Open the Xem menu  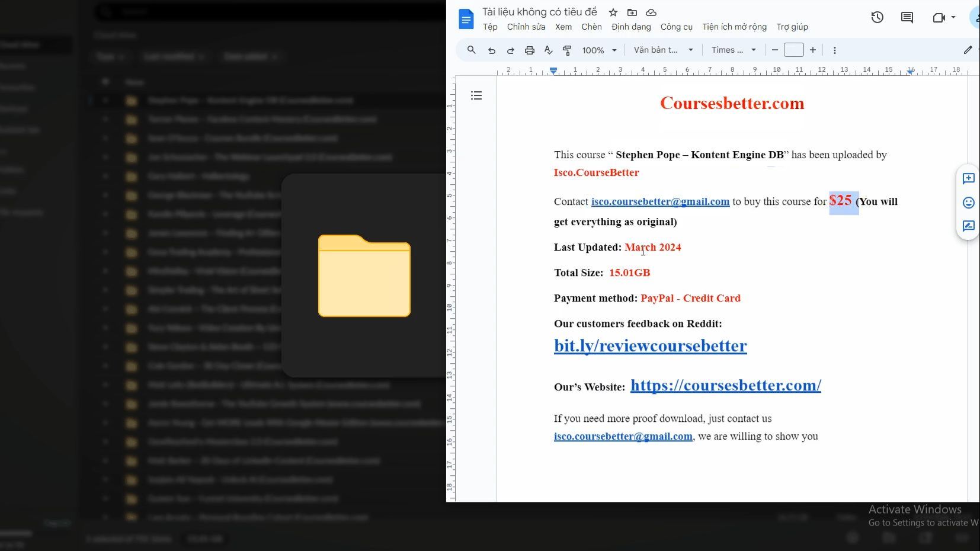point(563,27)
